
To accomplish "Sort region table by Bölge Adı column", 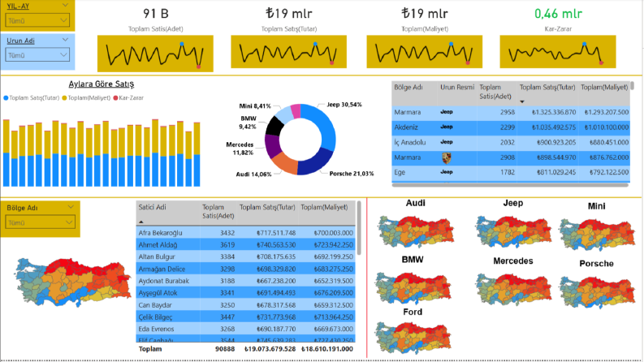I will pyautogui.click(x=408, y=88).
